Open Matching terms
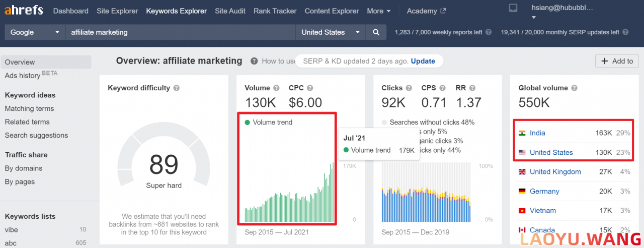The width and height of the screenshot is (644, 248). pos(29,108)
